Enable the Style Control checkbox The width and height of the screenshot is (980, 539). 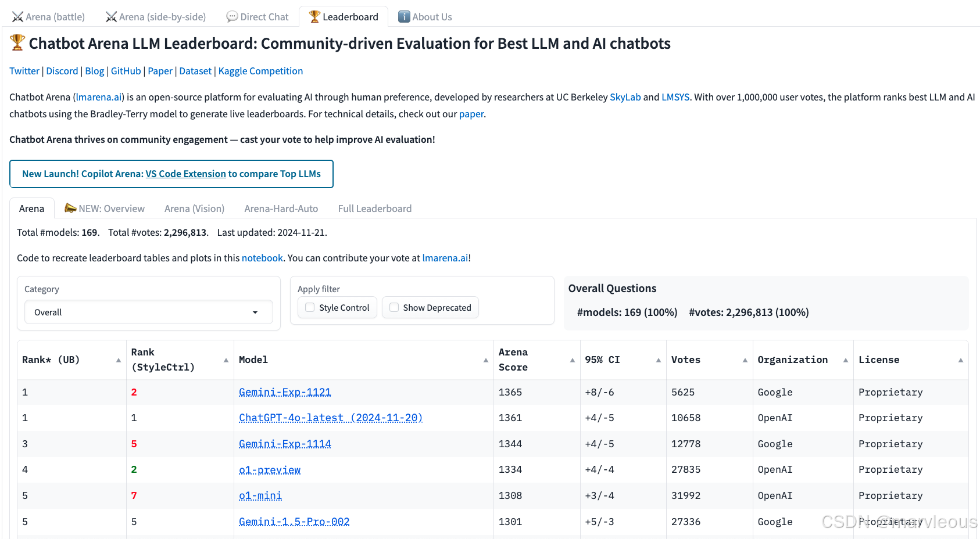pos(310,307)
